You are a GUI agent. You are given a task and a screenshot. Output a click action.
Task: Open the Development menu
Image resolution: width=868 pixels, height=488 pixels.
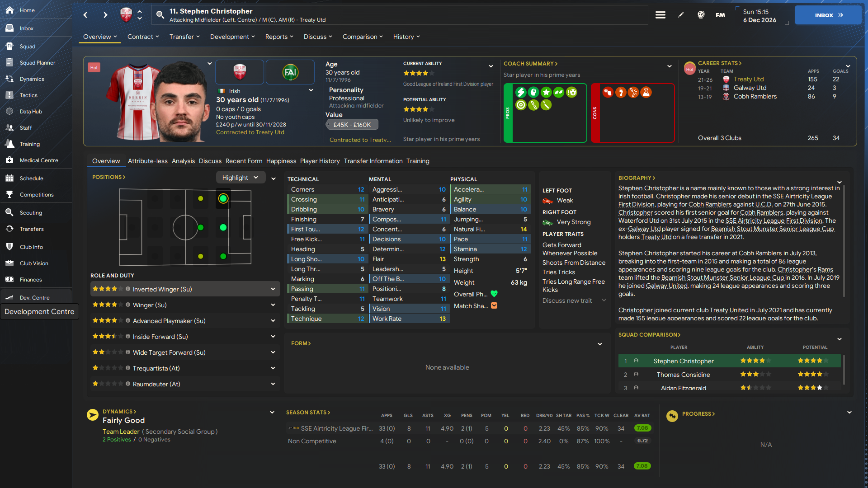[x=232, y=37]
